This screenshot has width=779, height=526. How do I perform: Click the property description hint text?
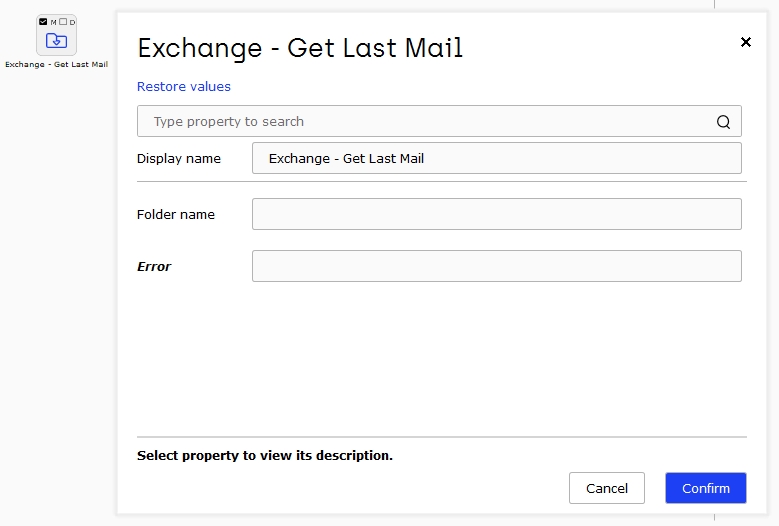[x=265, y=455]
